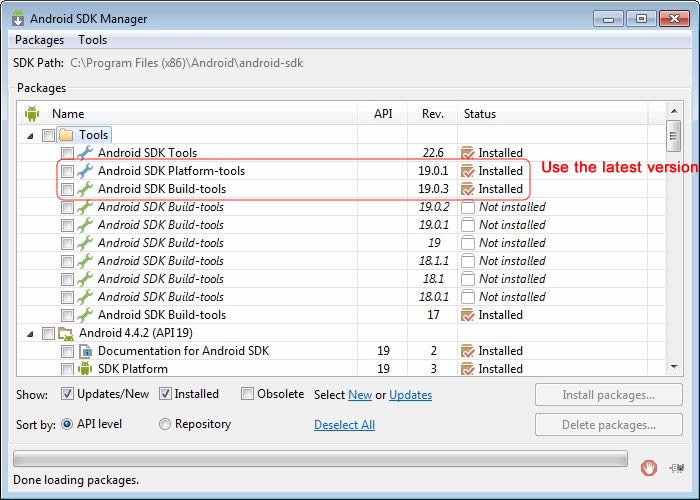Click the Android 4.4.2 platform folder icon
This screenshot has height=500, width=700.
pos(66,333)
